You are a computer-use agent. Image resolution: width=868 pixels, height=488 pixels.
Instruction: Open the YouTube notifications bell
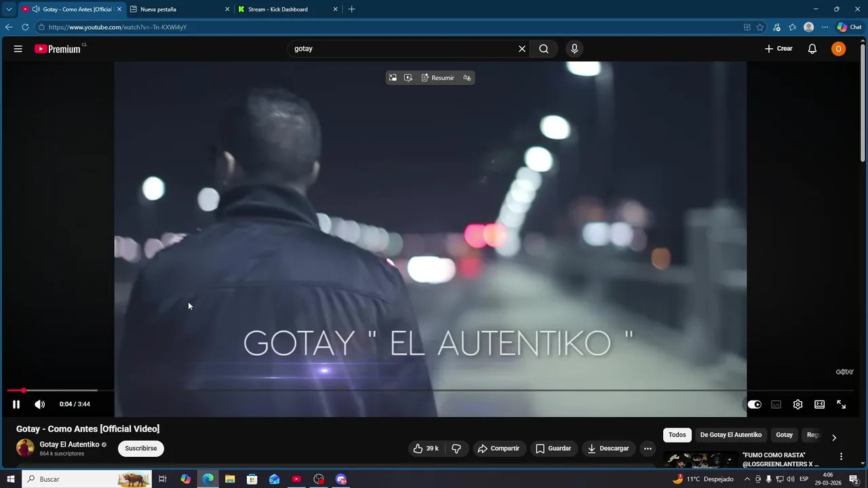click(x=812, y=49)
